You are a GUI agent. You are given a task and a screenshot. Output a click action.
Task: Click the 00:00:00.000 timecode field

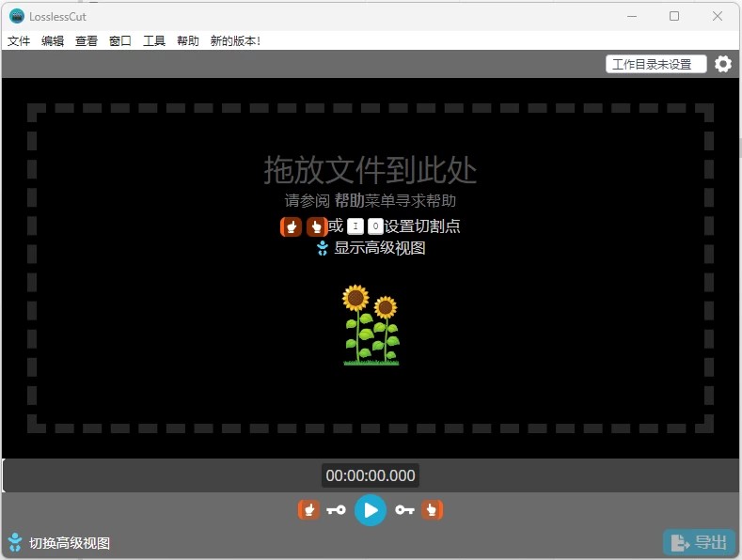coord(371,475)
